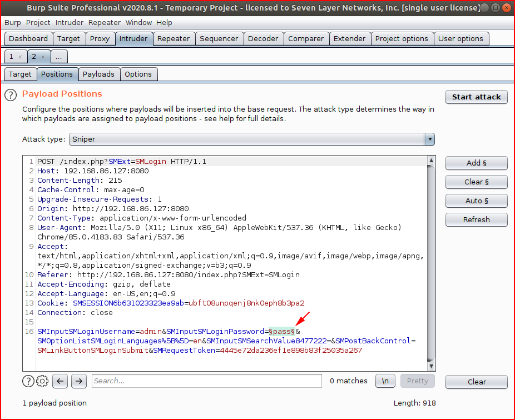This screenshot has width=515, height=420.
Task: Click the Clear § button
Action: [x=477, y=182]
